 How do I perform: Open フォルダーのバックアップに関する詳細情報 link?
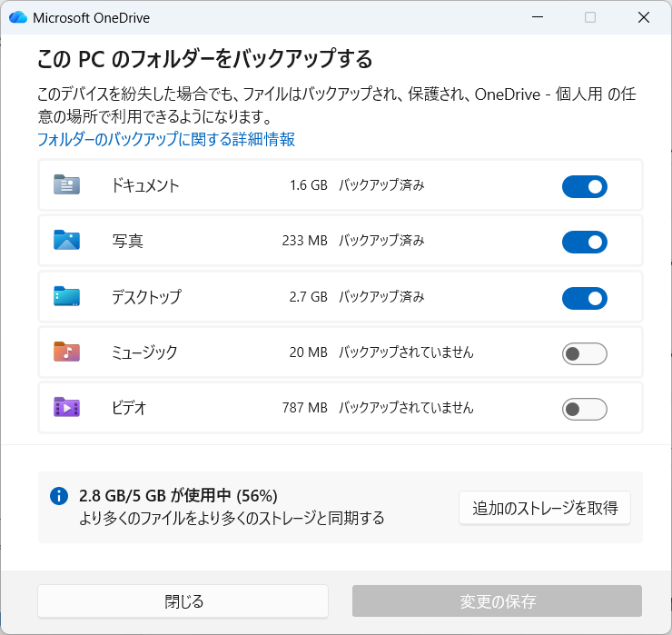pos(166,139)
